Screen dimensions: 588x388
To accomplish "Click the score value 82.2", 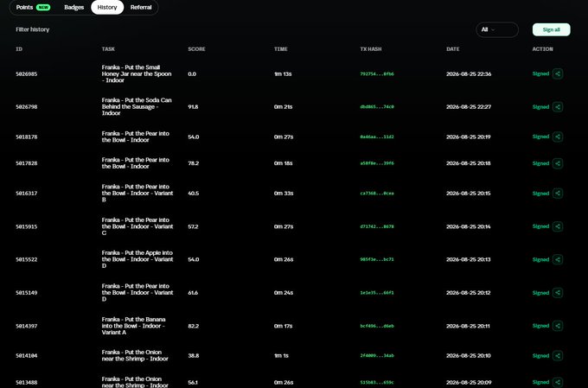I will [194, 326].
